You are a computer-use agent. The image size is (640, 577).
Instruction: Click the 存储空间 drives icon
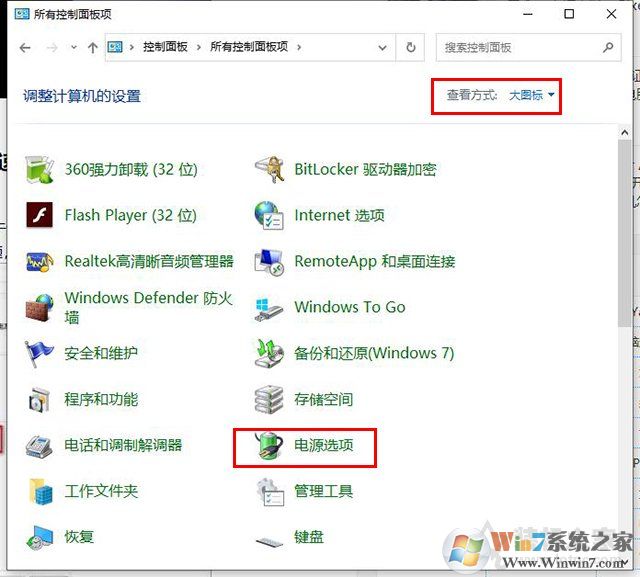coord(269,400)
